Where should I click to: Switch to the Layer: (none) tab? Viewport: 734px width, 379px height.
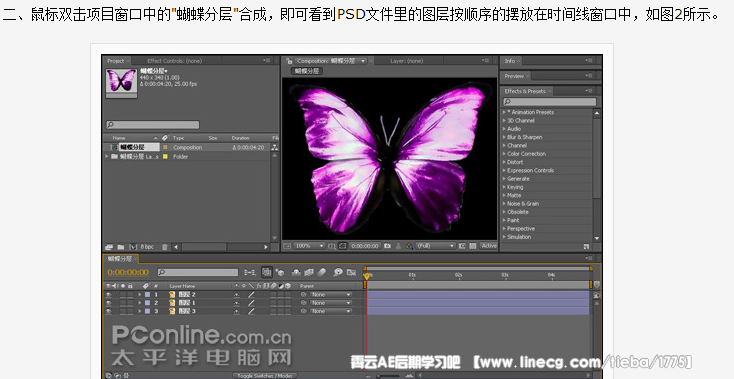(406, 61)
